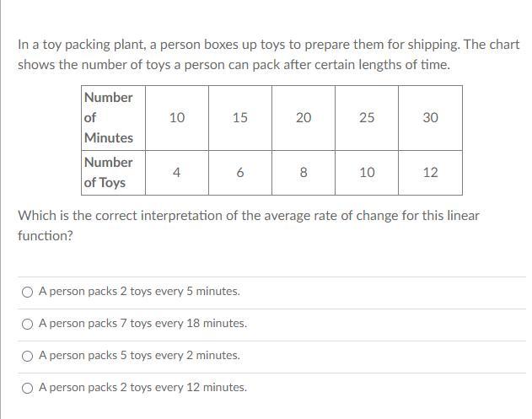Select radio button for 2 toys every 5 minutes
532x419 pixels.
pyautogui.click(x=28, y=292)
